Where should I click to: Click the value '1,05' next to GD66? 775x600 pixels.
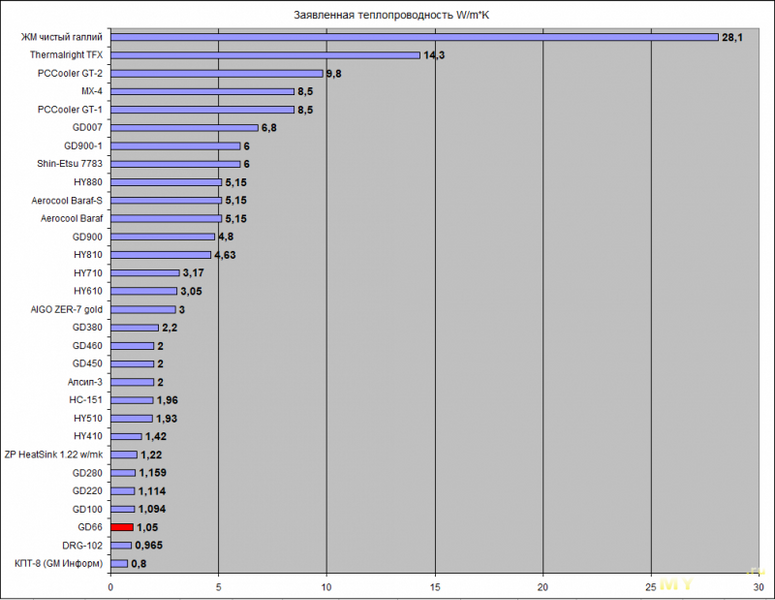(147, 527)
